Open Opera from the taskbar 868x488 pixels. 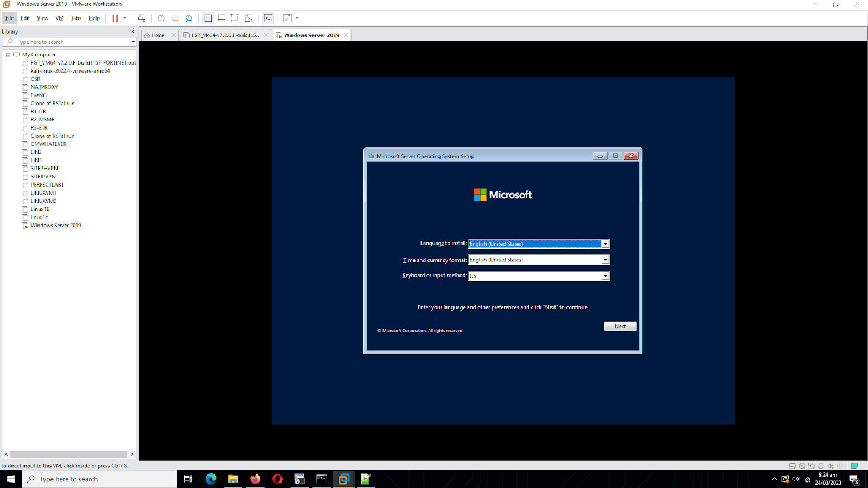tap(277, 479)
